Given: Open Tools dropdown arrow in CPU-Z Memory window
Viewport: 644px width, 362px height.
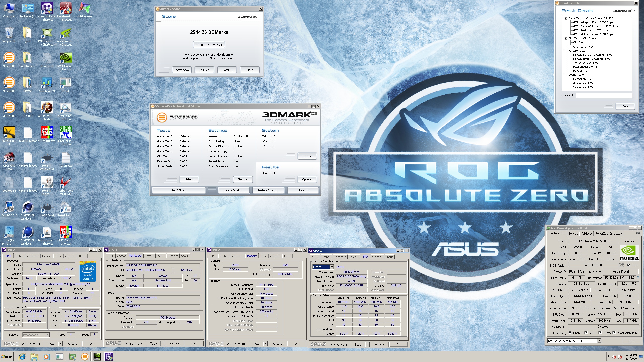Looking at the screenshot, I should [265, 344].
